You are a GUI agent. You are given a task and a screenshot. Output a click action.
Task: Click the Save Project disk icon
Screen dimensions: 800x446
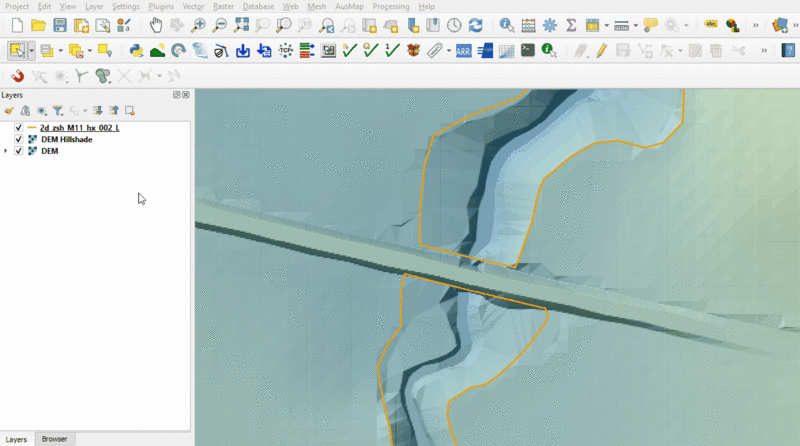[60, 25]
